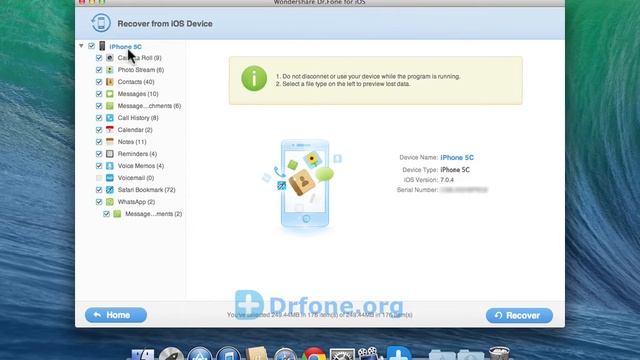Click the Contacts address book icon
The width and height of the screenshot is (640, 360).
(110, 82)
